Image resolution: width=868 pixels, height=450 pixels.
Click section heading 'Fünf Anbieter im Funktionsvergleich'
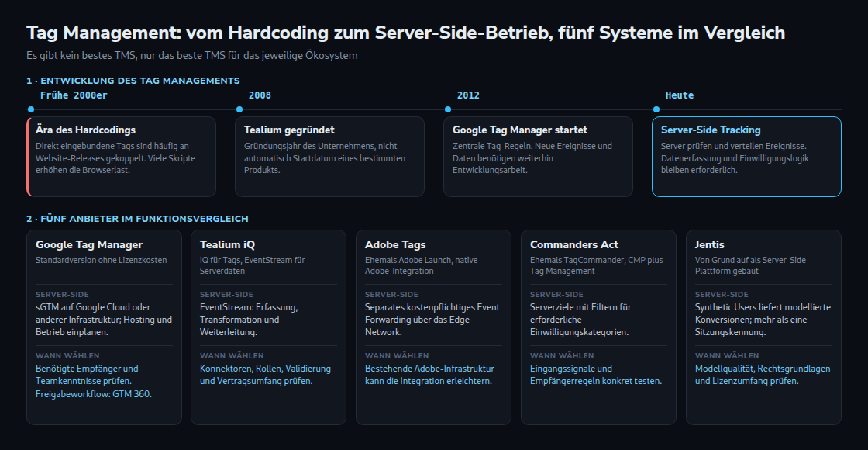137,219
